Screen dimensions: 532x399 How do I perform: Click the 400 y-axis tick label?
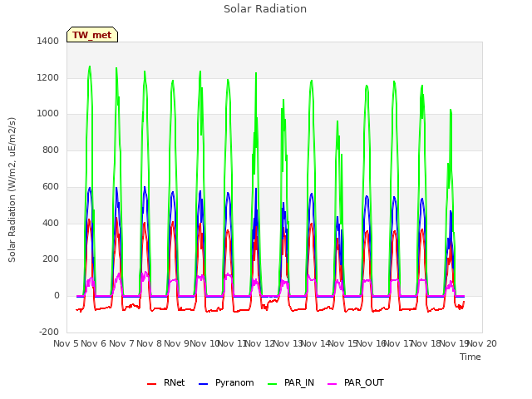pyautogui.click(x=51, y=224)
